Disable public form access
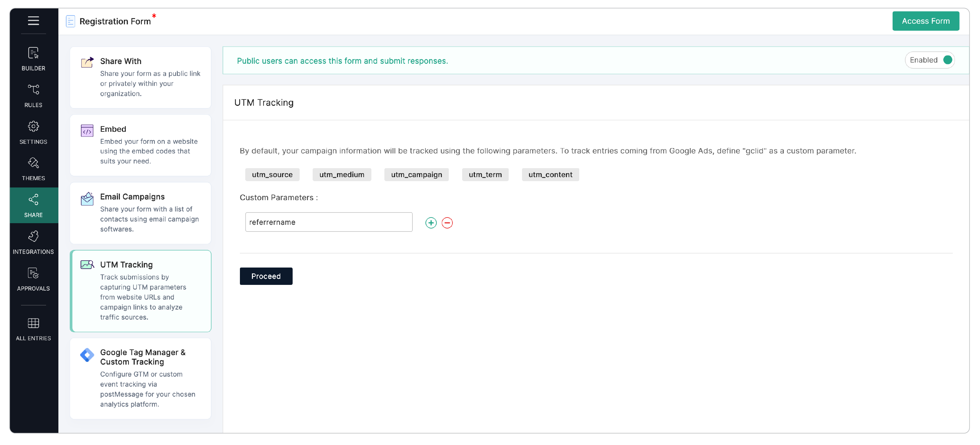 click(947, 60)
